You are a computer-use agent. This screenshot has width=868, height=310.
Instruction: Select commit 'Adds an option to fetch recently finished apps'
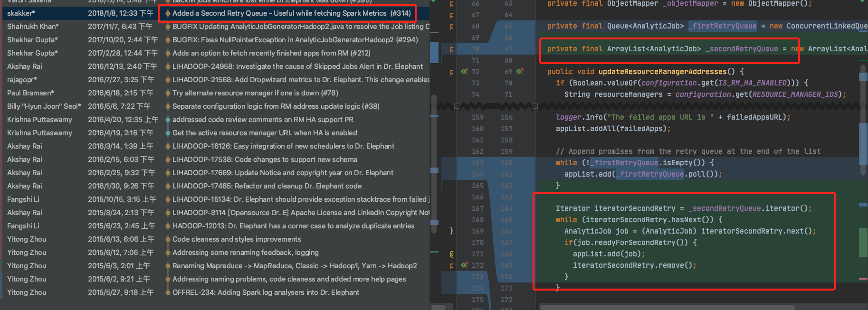tap(271, 53)
